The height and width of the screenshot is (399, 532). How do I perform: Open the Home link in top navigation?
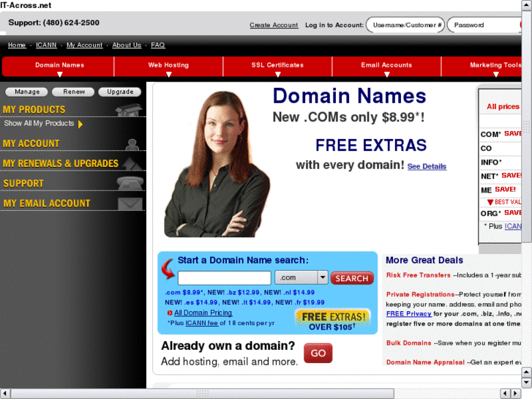(17, 45)
